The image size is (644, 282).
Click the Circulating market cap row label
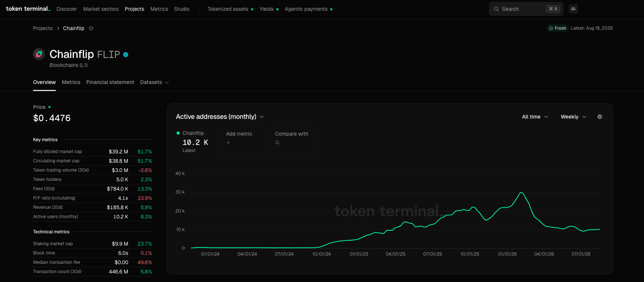pos(56,161)
